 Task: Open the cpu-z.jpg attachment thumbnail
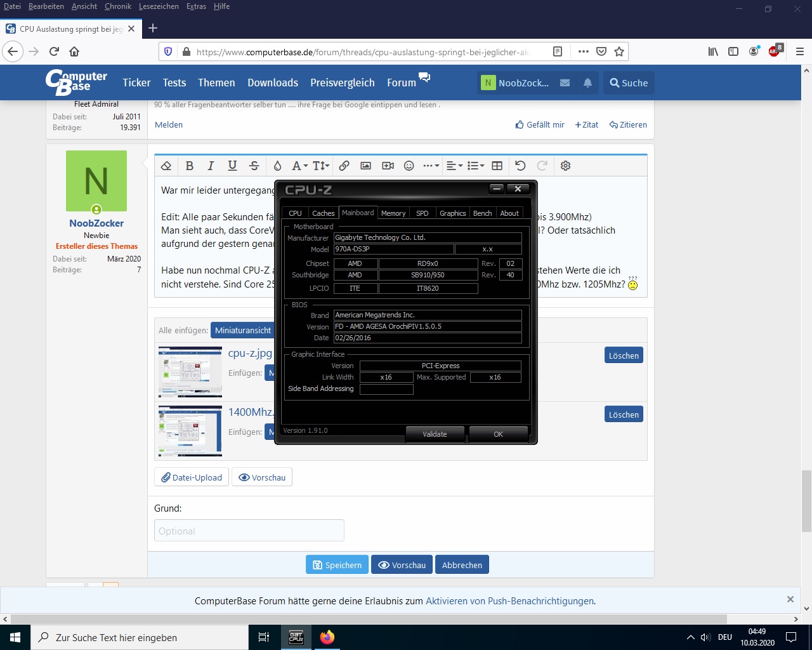pyautogui.click(x=190, y=371)
